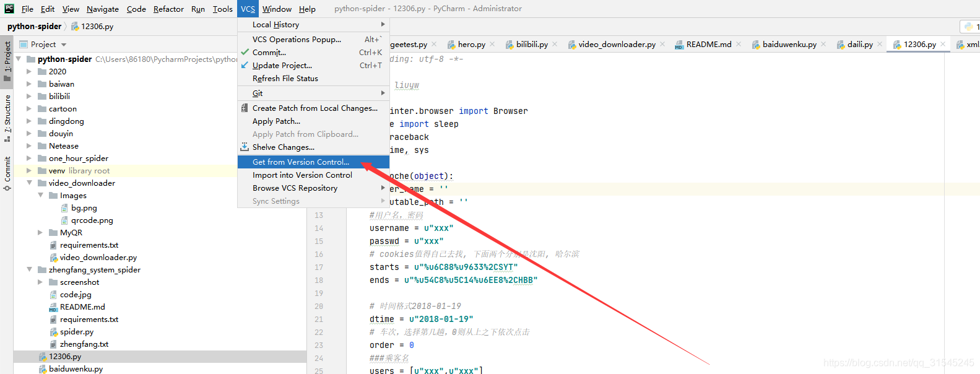
Task: Switch to the daili.py editor tab
Action: 861,44
